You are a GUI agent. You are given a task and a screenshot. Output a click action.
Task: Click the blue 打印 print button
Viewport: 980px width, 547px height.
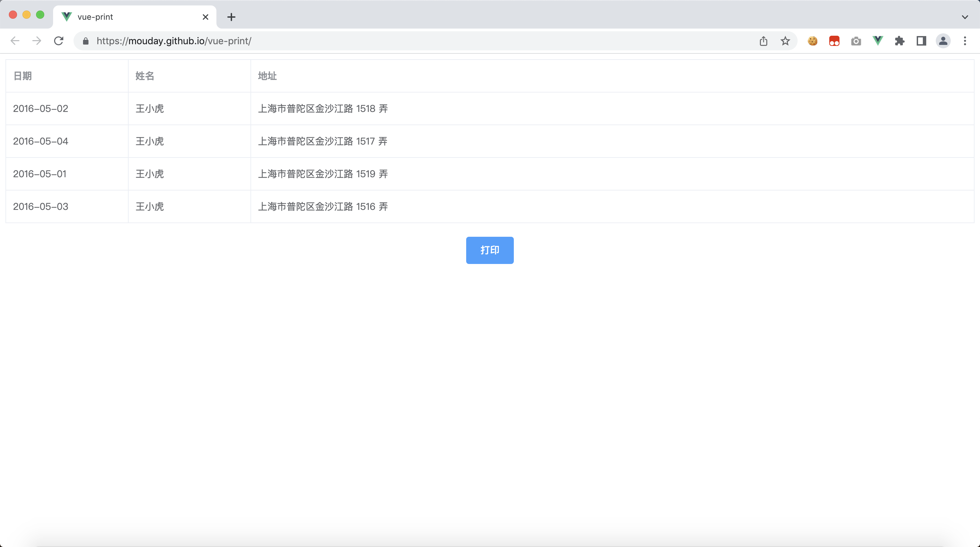pyautogui.click(x=490, y=250)
